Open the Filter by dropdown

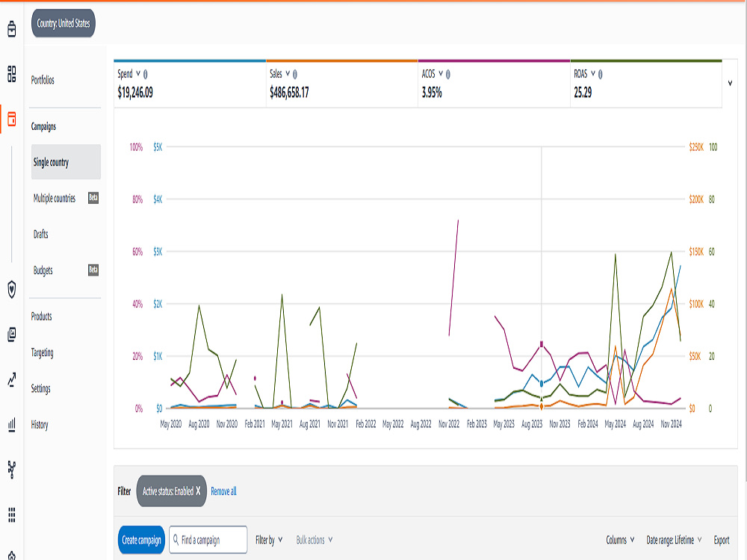pos(269,540)
